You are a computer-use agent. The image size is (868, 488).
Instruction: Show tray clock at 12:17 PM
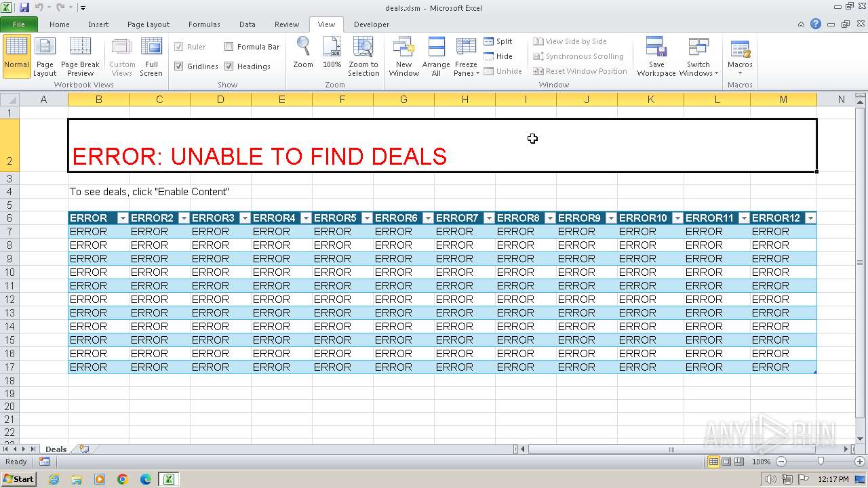tap(833, 479)
